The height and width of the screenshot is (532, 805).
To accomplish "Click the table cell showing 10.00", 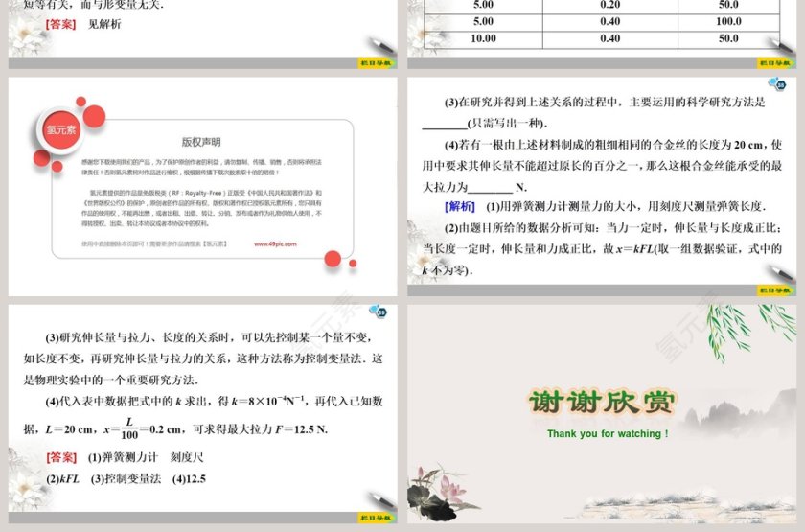I will (483, 38).
